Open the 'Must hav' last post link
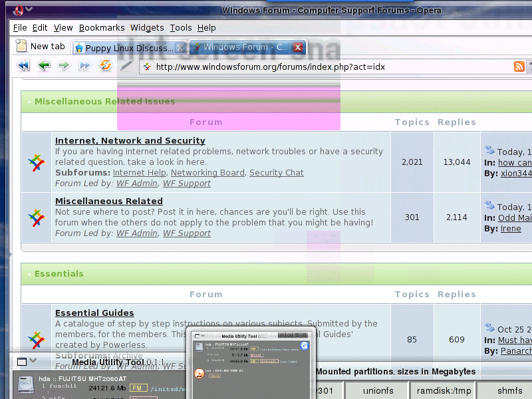 [x=515, y=340]
